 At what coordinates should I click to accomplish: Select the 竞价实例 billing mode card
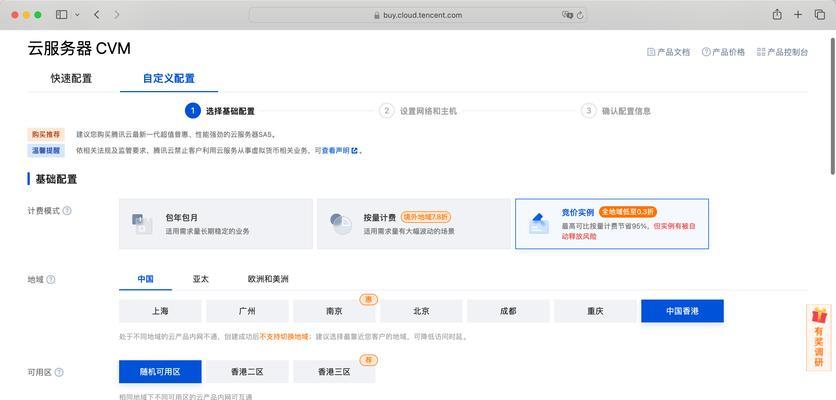612,223
